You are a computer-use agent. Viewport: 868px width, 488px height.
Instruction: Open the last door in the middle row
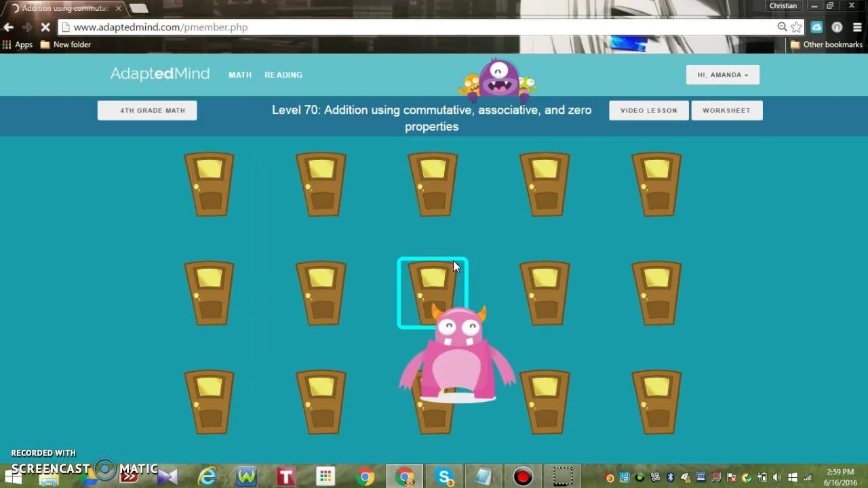pos(656,293)
